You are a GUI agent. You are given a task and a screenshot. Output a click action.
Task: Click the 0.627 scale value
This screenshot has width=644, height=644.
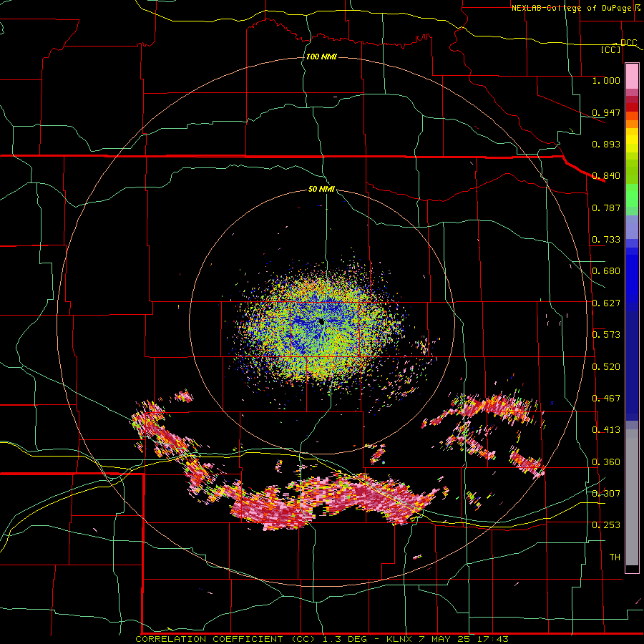606,303
